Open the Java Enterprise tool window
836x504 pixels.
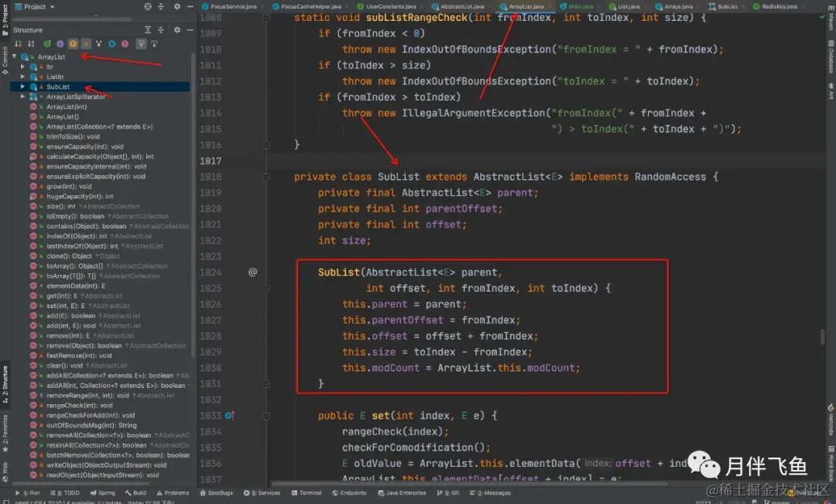(x=402, y=493)
